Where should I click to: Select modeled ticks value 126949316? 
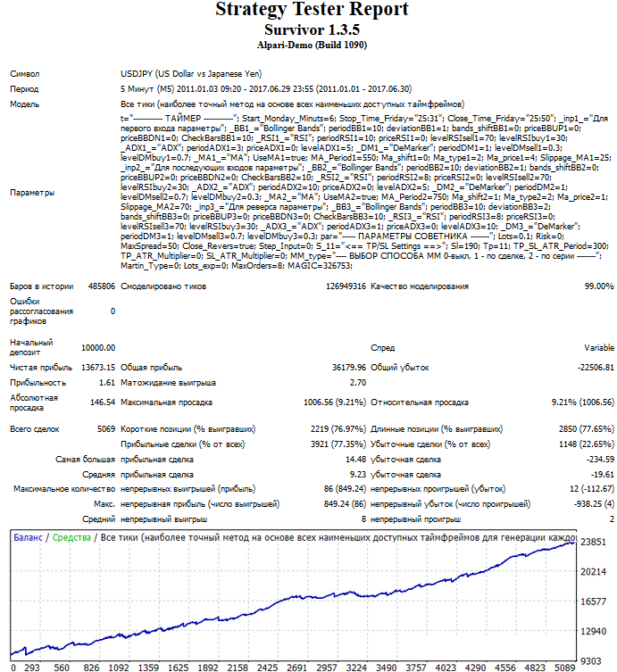tap(346, 286)
